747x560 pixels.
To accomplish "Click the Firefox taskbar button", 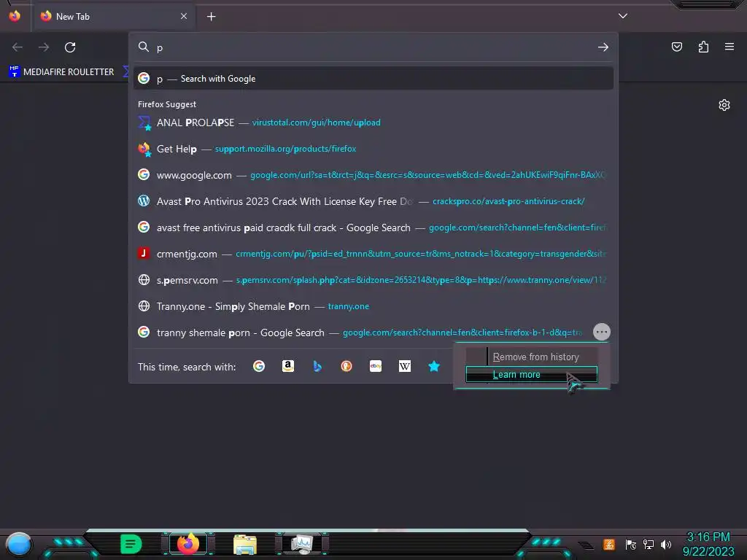I will [x=188, y=544].
